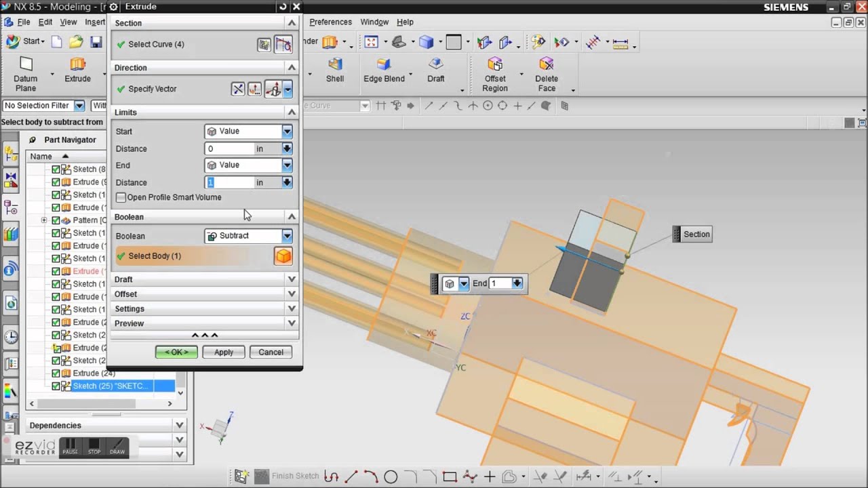868x488 pixels.
Task: Open the History clock tab in resource bar
Action: (11, 336)
